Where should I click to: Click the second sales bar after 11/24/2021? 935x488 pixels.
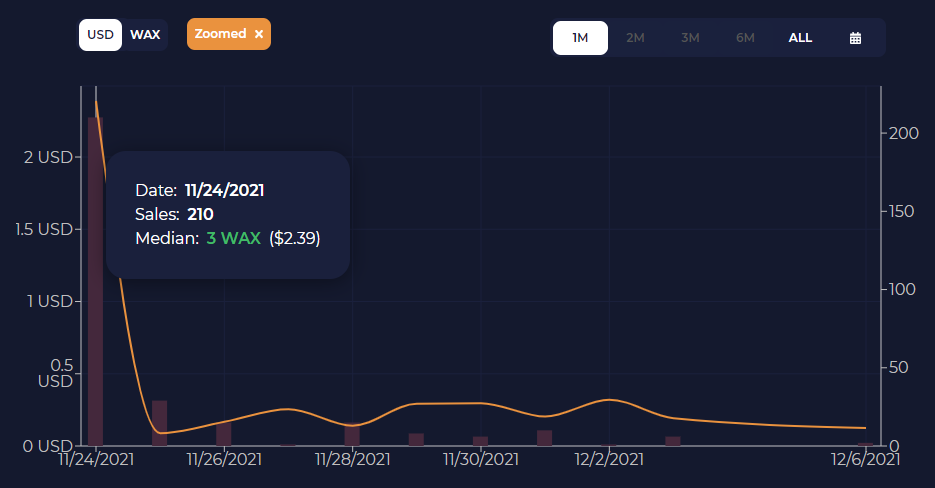click(x=159, y=423)
